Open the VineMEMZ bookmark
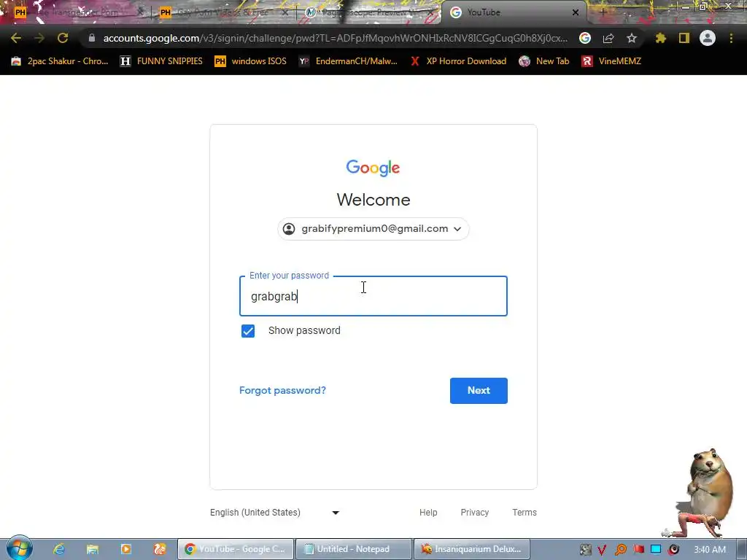The height and width of the screenshot is (560, 747). tap(612, 61)
